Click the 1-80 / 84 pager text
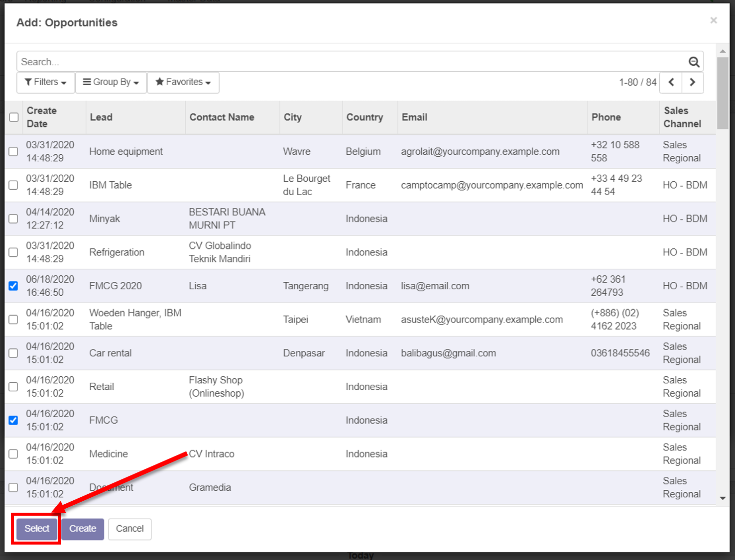Image resolution: width=735 pixels, height=560 pixels. coord(638,82)
